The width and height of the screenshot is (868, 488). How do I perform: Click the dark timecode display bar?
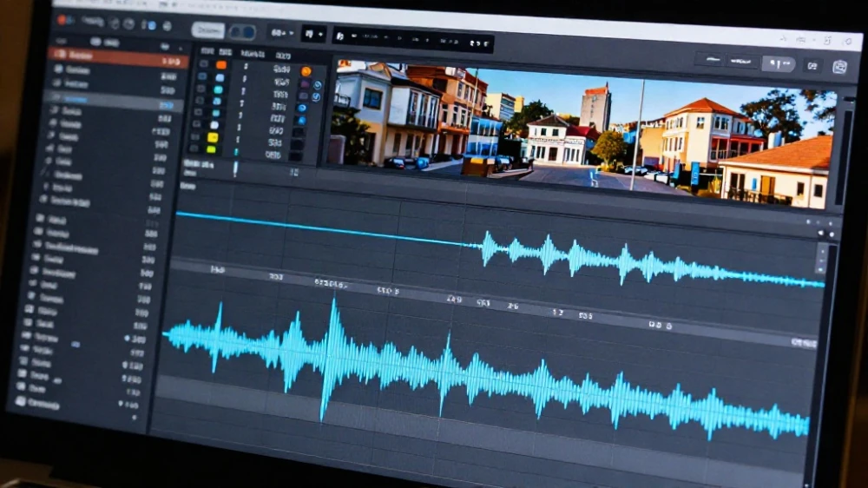coord(413,40)
